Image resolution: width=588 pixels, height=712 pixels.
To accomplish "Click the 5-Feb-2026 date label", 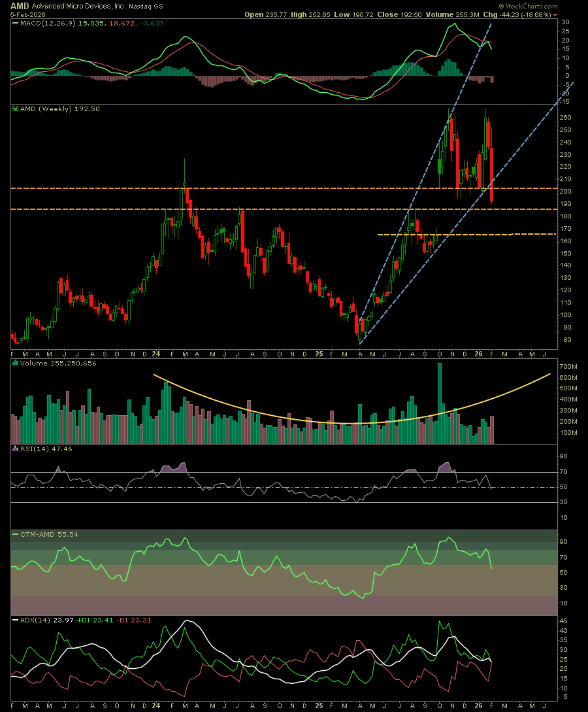I will [x=28, y=14].
